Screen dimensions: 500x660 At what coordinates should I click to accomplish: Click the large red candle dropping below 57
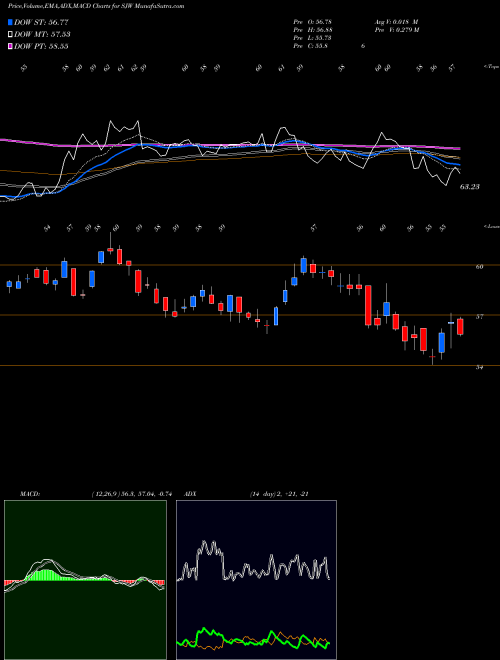point(368,305)
